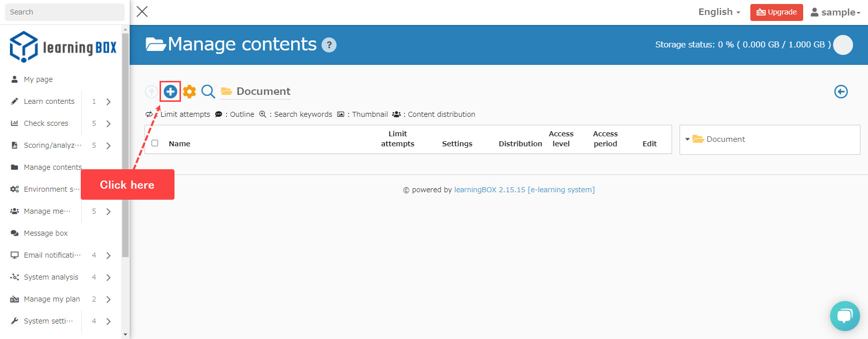Click the learningBOX logo
This screenshot has height=339, width=868.
tap(63, 47)
